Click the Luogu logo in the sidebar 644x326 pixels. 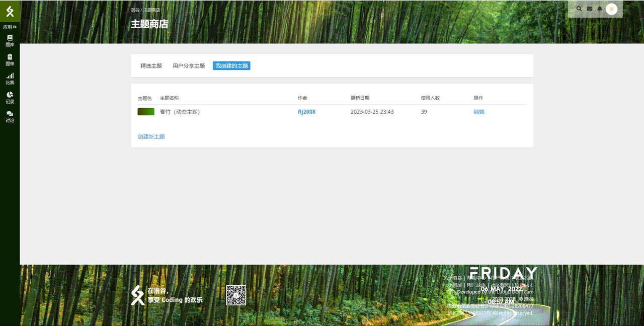coord(10,11)
